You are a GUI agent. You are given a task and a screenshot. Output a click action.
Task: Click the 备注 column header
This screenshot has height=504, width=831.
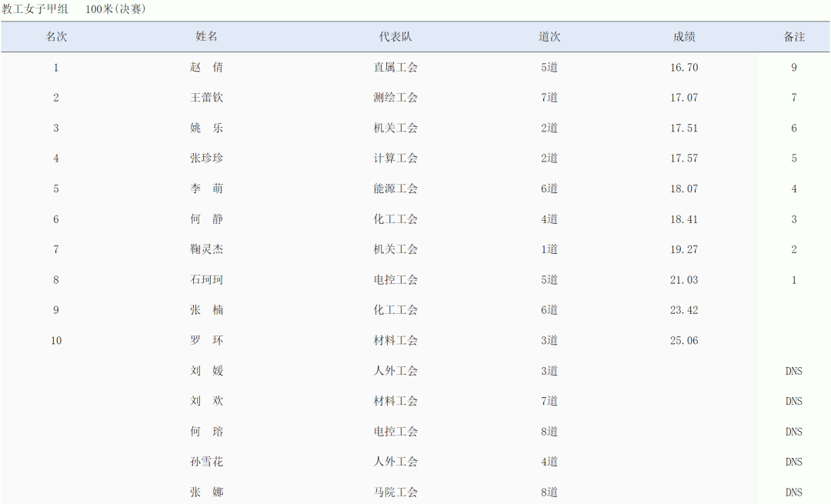click(x=794, y=37)
